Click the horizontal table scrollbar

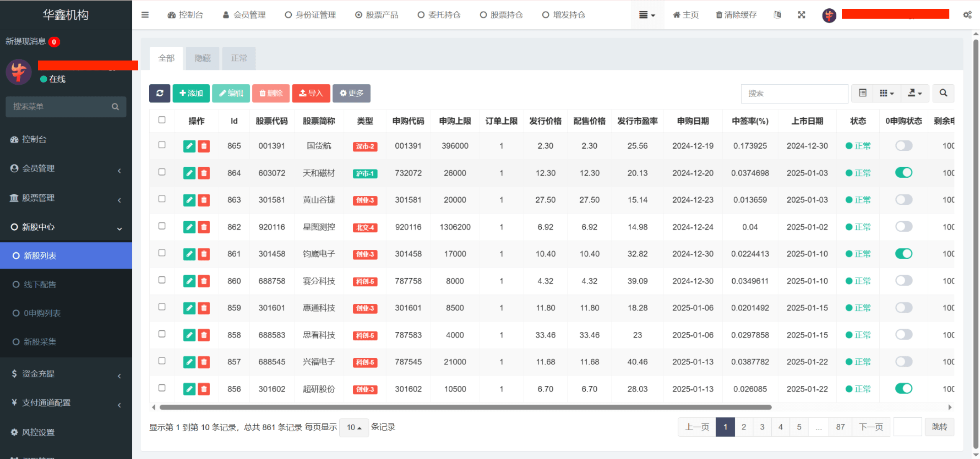(465, 407)
